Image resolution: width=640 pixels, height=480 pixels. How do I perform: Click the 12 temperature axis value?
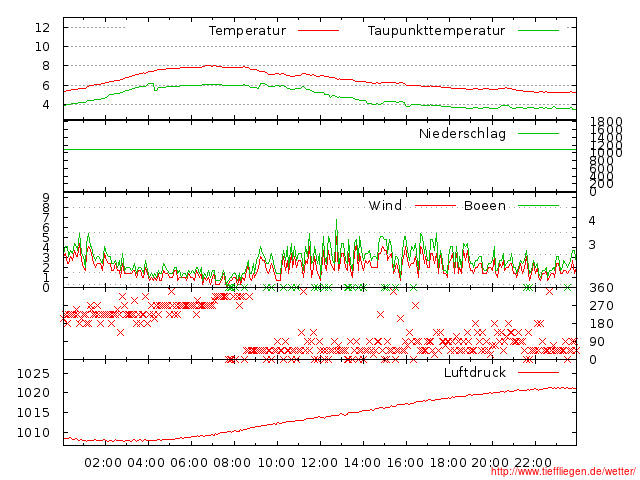coord(42,27)
